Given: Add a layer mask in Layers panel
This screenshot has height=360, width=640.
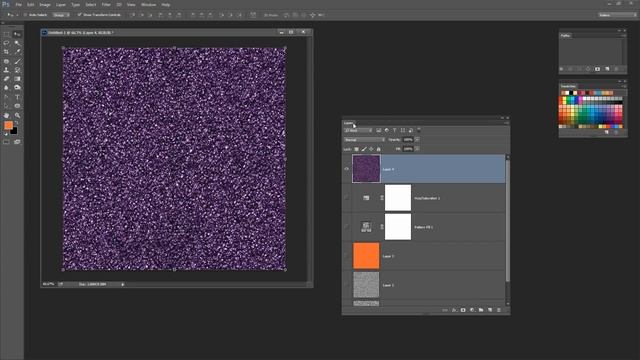Looking at the screenshot, I should pyautogui.click(x=463, y=310).
